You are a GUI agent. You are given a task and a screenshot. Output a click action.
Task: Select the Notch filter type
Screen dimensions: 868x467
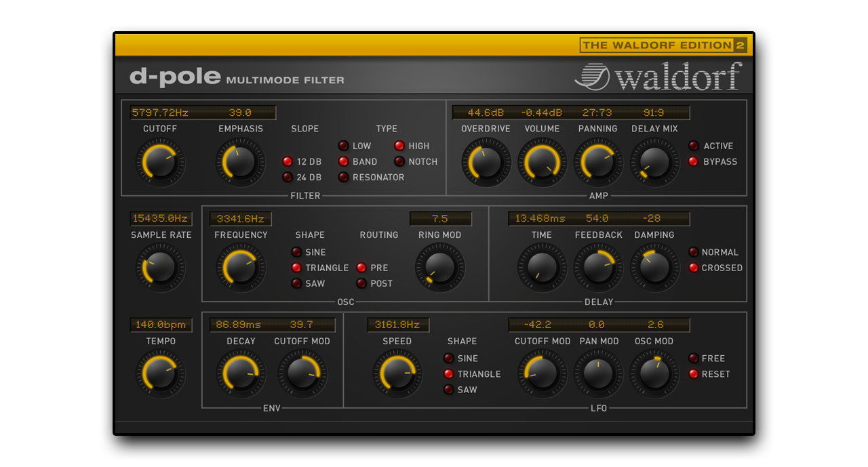(399, 162)
